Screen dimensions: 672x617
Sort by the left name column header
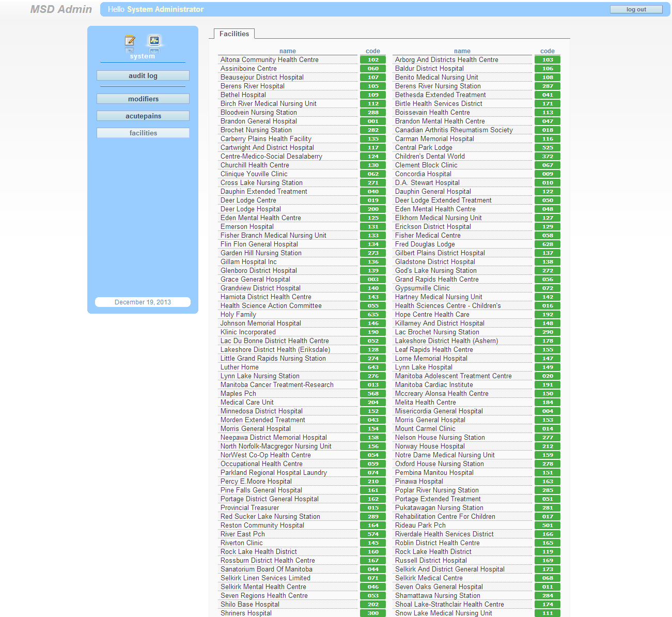[x=288, y=51]
